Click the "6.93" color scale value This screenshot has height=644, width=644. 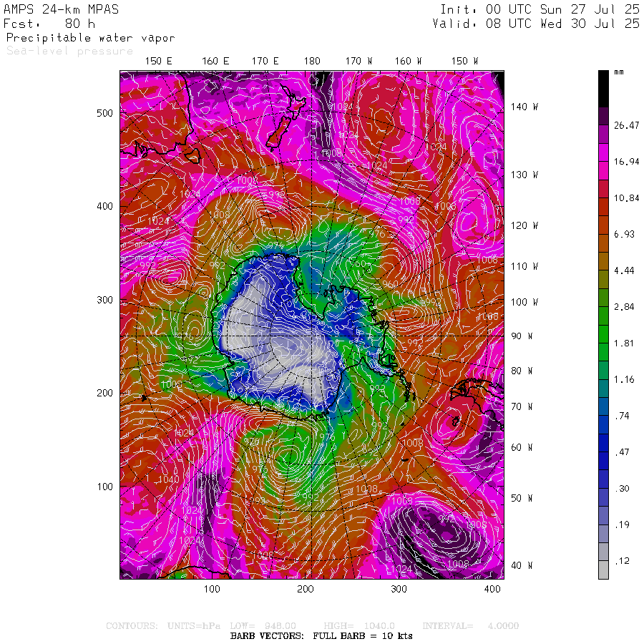pos(624,234)
